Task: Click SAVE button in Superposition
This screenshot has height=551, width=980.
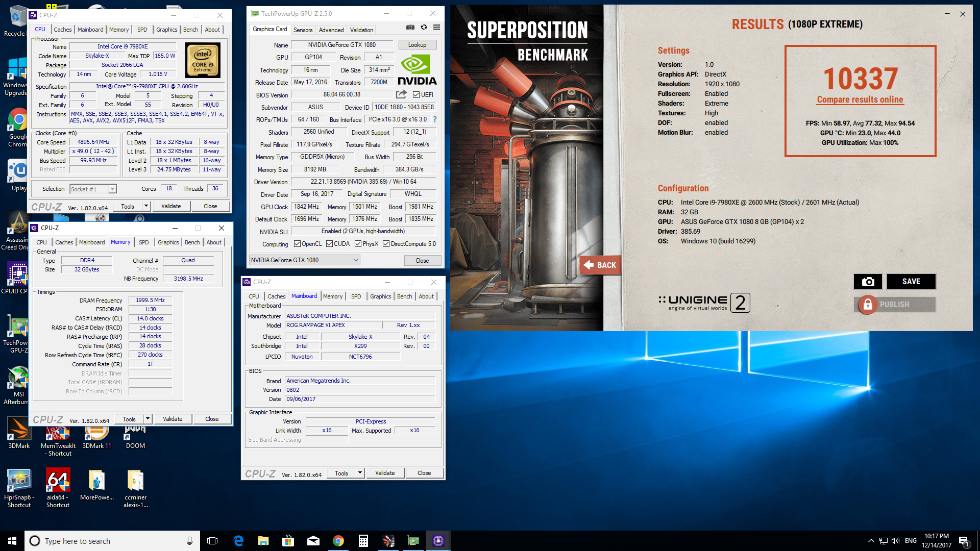Action: coord(911,282)
